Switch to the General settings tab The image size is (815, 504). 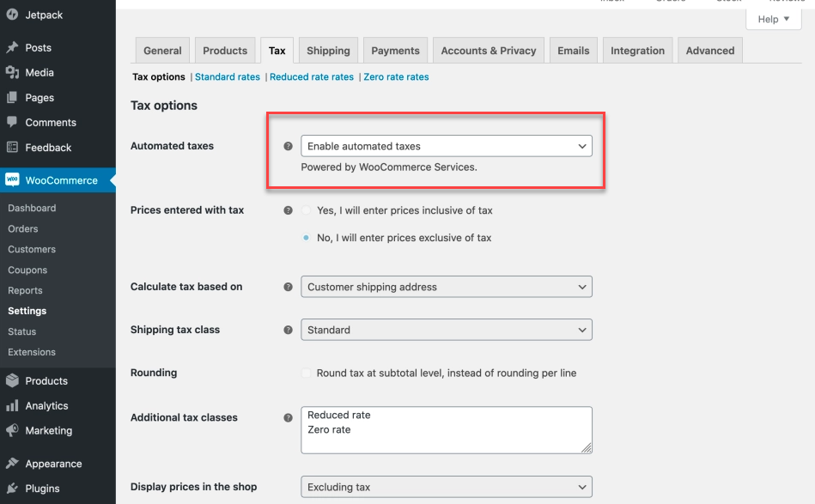(x=162, y=51)
